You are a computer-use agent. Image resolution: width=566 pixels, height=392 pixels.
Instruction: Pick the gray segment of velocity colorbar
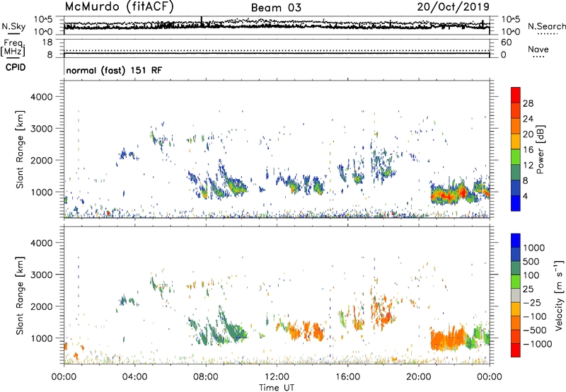(x=516, y=295)
